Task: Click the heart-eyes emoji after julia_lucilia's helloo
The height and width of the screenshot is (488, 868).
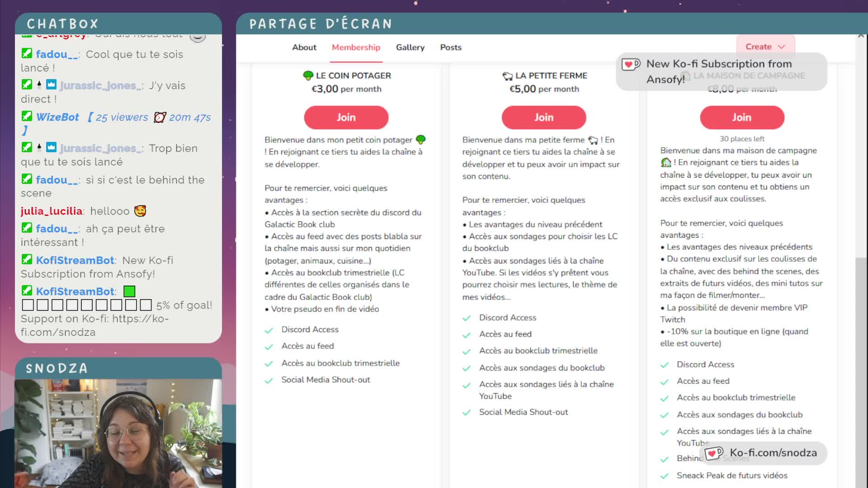Action: click(x=140, y=211)
